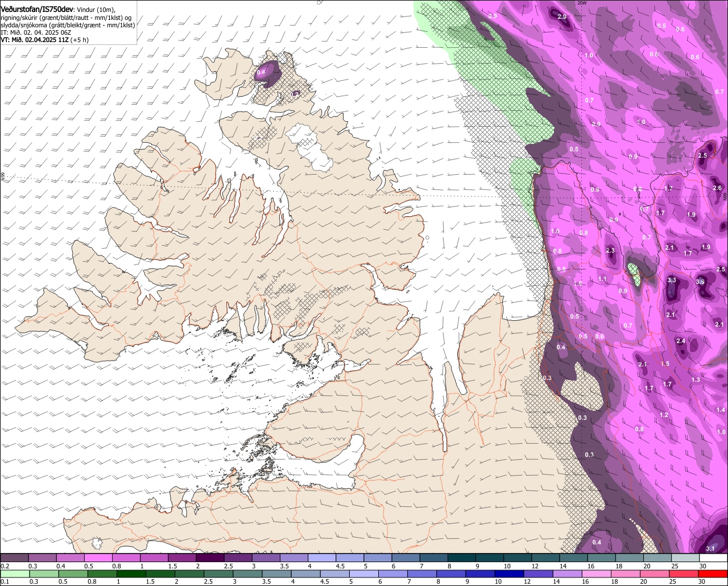Click the 3.9 precipitation value on the map

coord(701,282)
